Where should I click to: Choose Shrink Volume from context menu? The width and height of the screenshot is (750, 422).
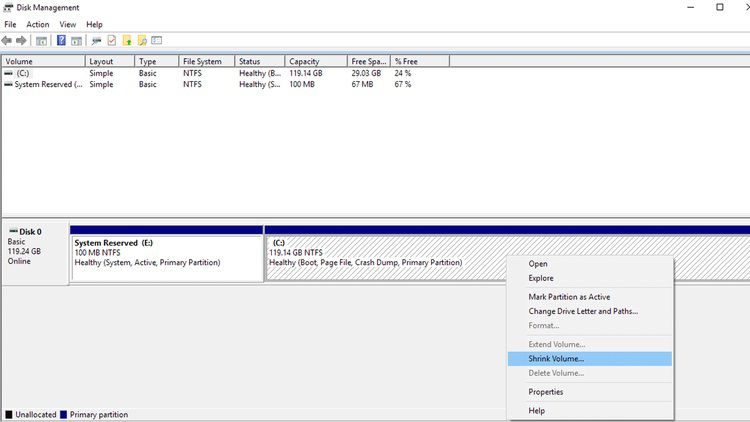[x=556, y=358]
